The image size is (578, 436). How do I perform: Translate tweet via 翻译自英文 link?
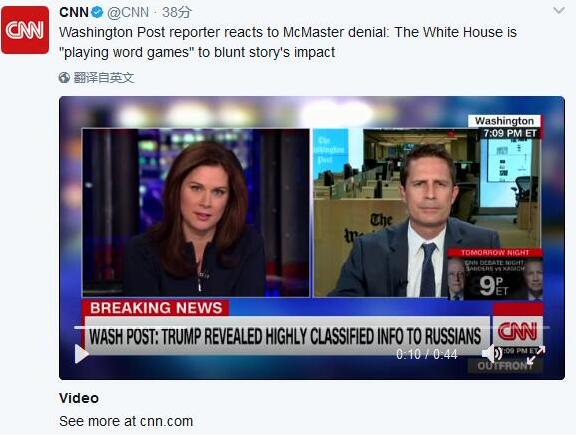[104, 78]
